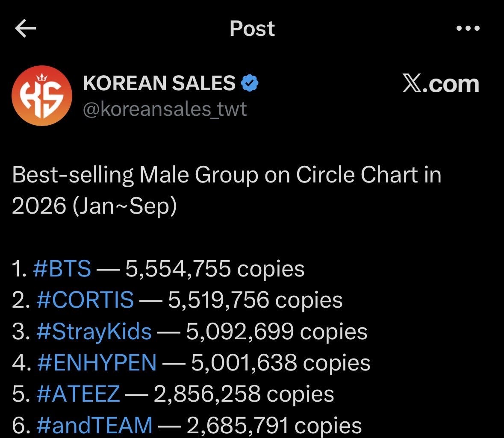Viewport: 504px width, 438px height.
Task: Tap the 2,856,258 copies figure
Action: pos(244,394)
